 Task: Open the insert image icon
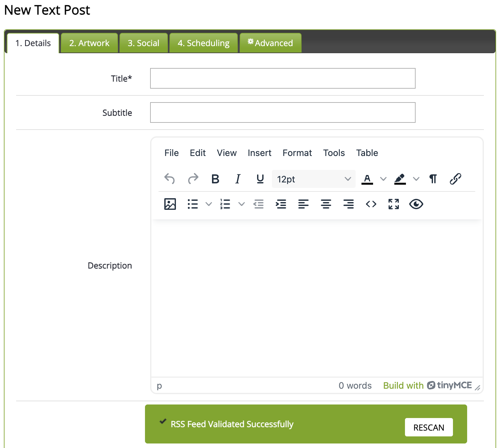(x=170, y=204)
